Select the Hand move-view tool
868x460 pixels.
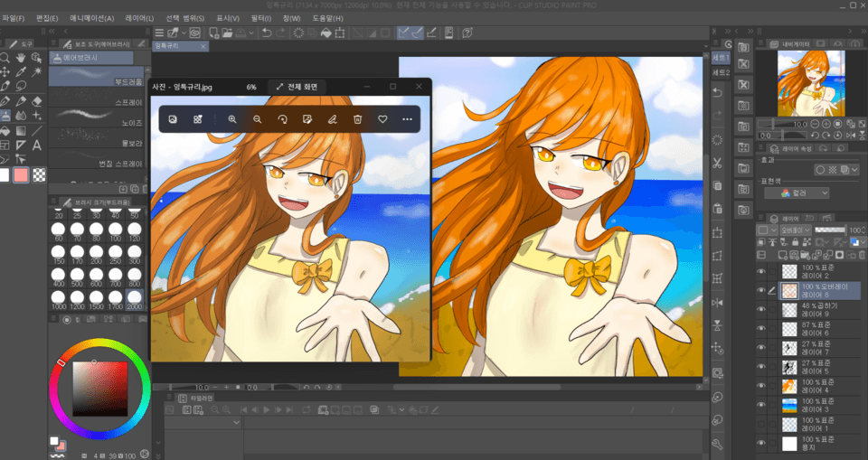[21, 58]
